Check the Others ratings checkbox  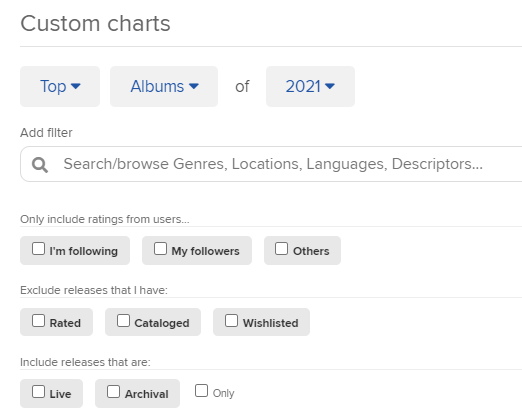tap(282, 249)
